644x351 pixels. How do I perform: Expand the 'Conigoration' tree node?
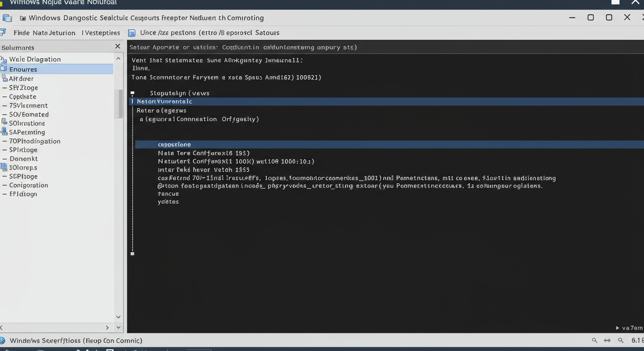pyautogui.click(x=5, y=185)
